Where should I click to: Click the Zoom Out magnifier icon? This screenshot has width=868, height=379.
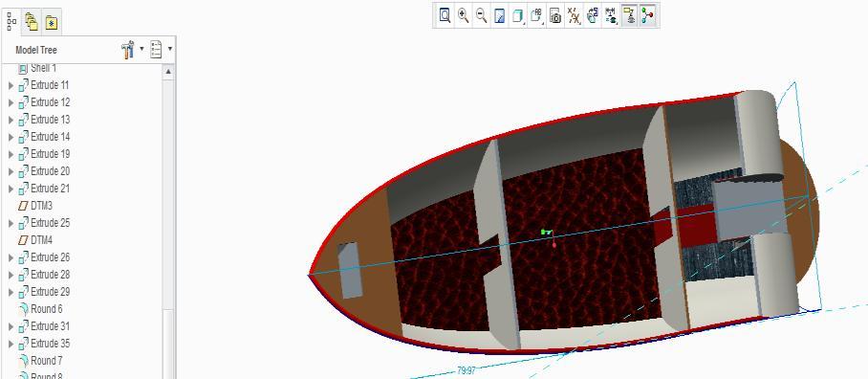(x=482, y=15)
